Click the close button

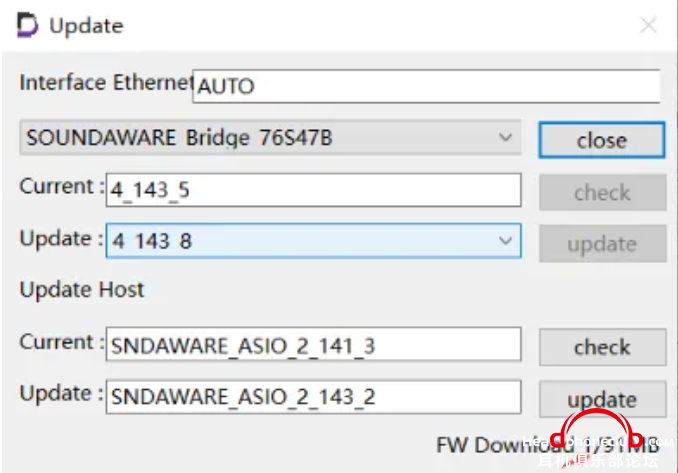click(x=601, y=140)
